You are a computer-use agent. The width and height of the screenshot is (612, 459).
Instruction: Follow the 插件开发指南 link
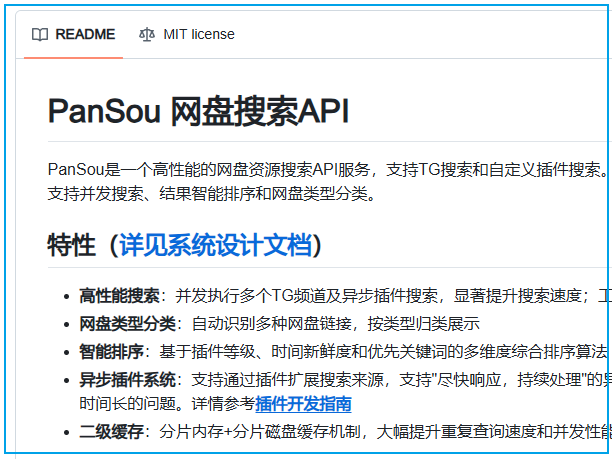point(303,403)
